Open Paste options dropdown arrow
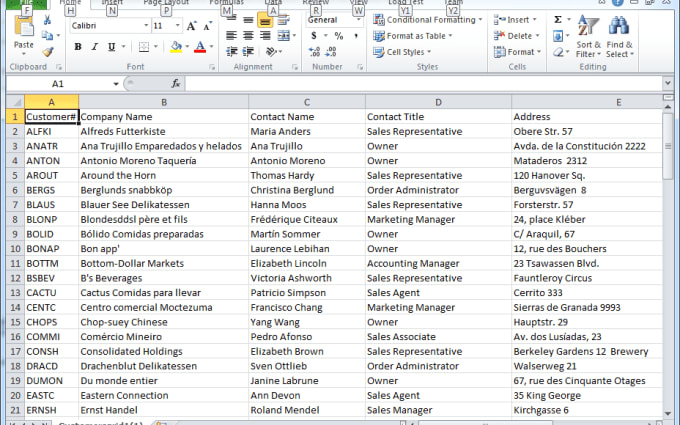Screen dimensions: 680x425 [23, 54]
